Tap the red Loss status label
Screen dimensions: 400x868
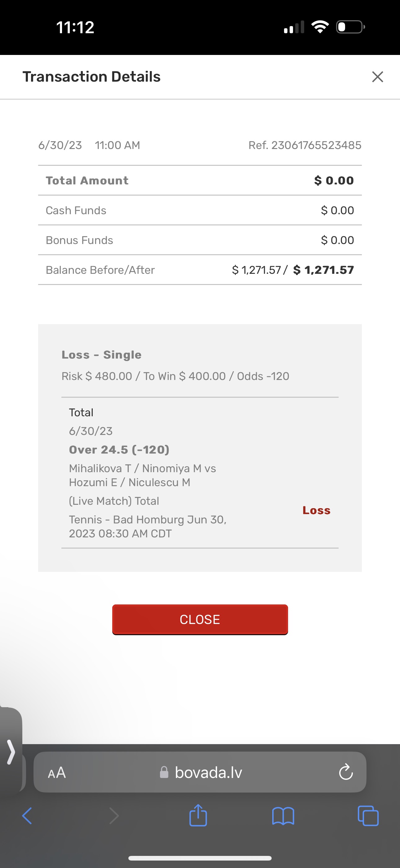click(x=316, y=510)
